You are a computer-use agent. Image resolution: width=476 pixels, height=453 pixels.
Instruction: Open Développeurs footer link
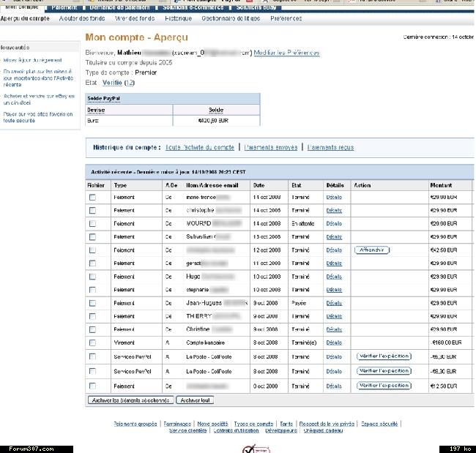[x=281, y=430]
